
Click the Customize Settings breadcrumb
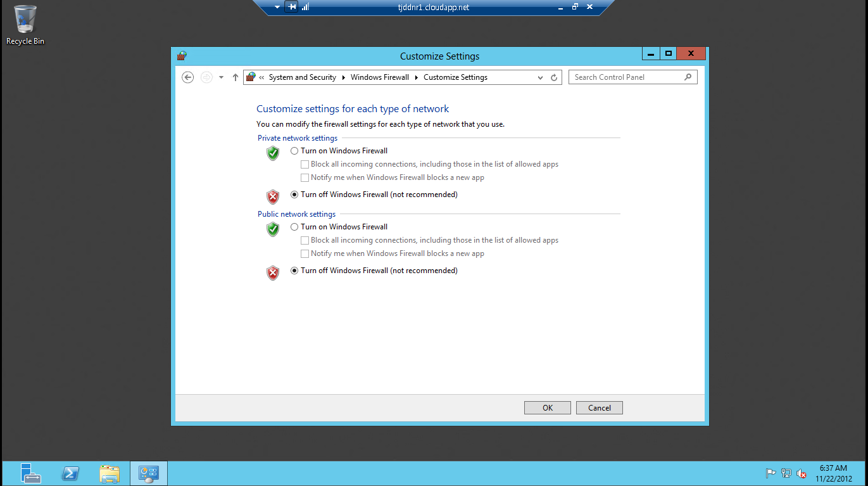click(x=456, y=77)
